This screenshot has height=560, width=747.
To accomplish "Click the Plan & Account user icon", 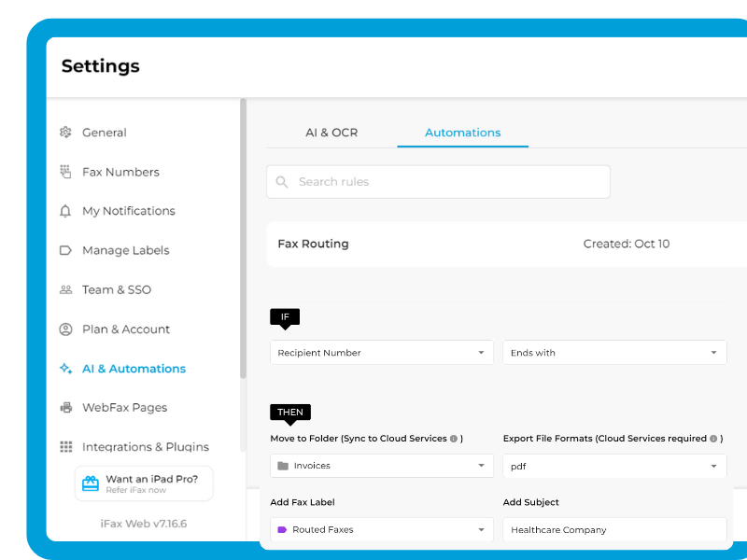I will coord(65,329).
